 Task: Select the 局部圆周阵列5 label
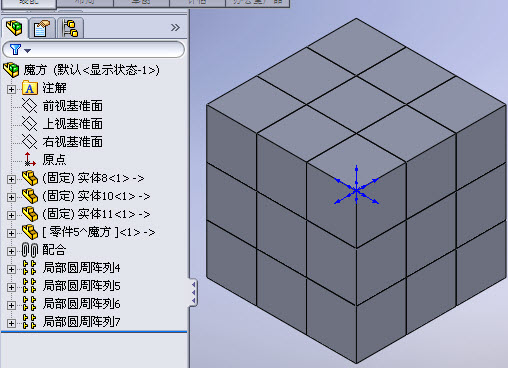(82, 286)
